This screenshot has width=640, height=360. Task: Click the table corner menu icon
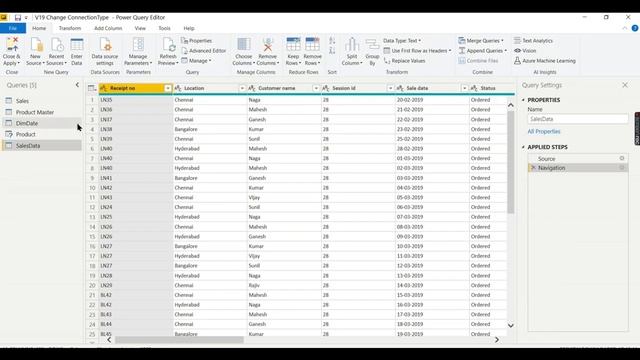[x=92, y=88]
